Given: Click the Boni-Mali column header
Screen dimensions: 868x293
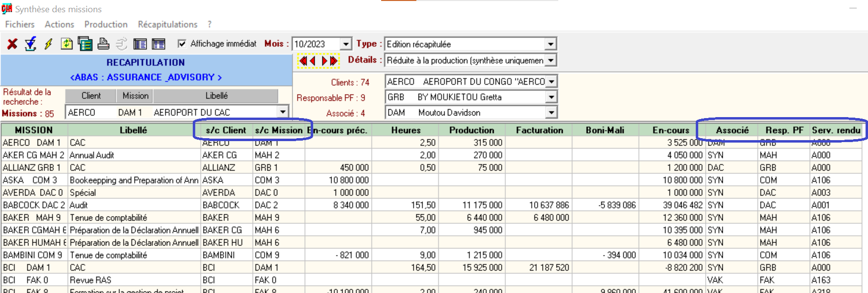Looking at the screenshot, I should [605, 130].
